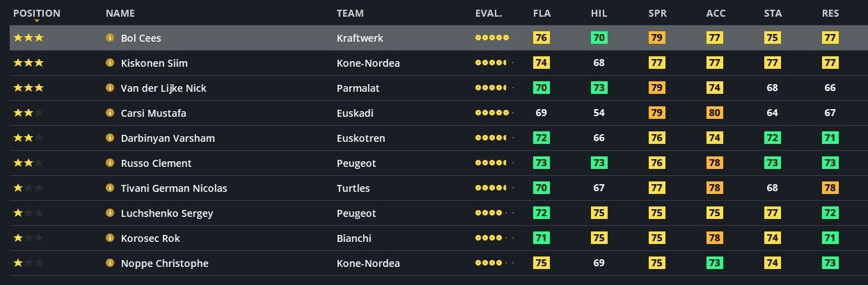
Task: Sort by TEAM column header
Action: 350,13
